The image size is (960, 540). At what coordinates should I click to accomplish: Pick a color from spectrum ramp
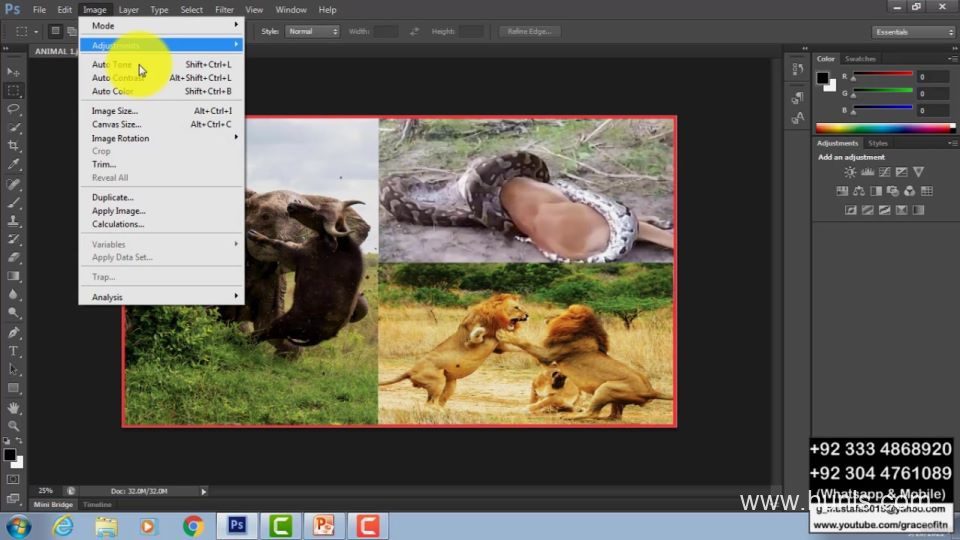pos(885,128)
